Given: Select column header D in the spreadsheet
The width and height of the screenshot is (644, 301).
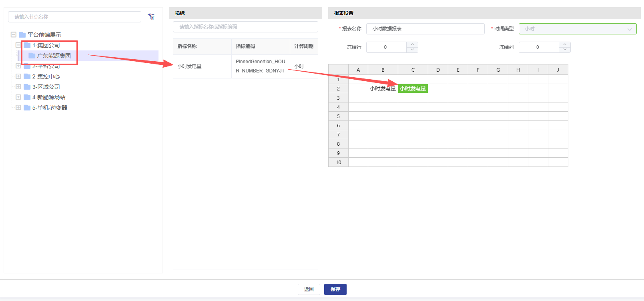Looking at the screenshot, I should [438, 70].
